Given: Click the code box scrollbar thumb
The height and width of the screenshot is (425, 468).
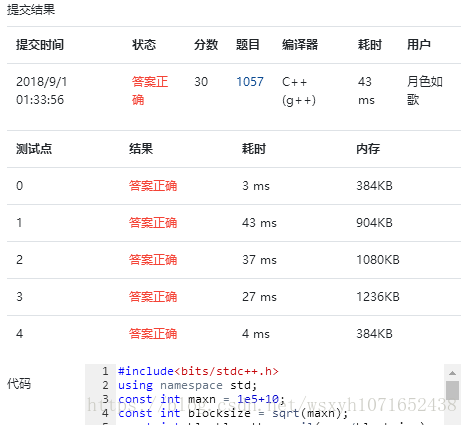Looking at the screenshot, I should pyautogui.click(x=452, y=390).
